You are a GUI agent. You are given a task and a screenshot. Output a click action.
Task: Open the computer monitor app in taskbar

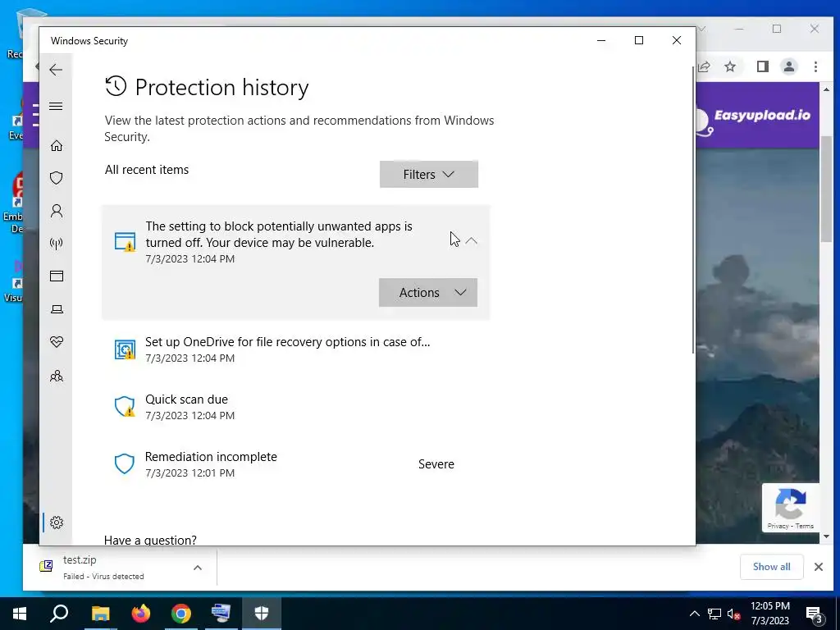click(x=221, y=614)
